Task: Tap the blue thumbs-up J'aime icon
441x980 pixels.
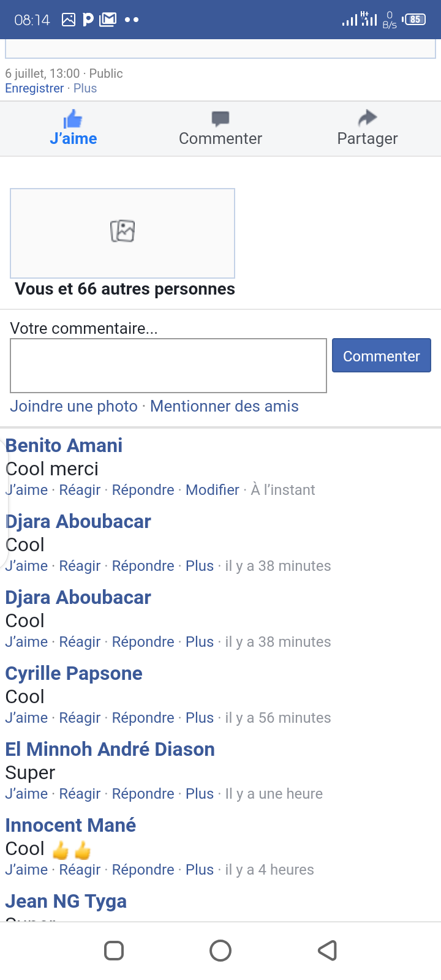Action: 73,119
